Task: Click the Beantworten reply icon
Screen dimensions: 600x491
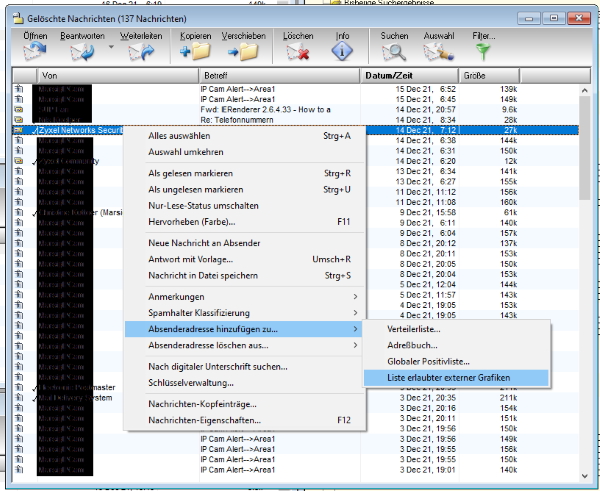Action: tap(80, 52)
